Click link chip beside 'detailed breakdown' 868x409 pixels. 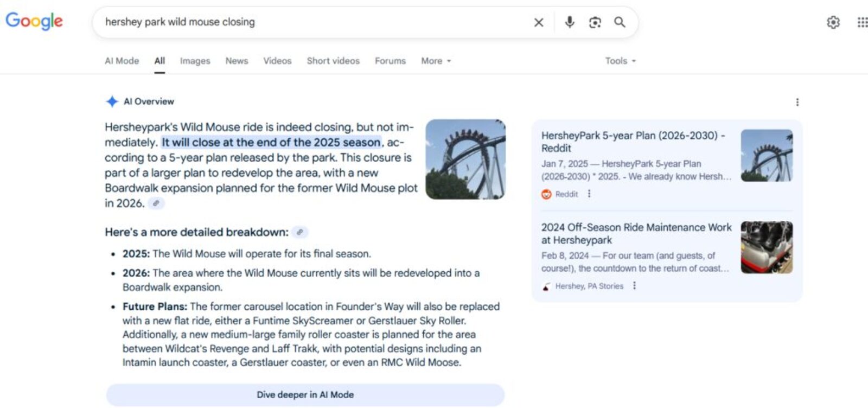[299, 232]
